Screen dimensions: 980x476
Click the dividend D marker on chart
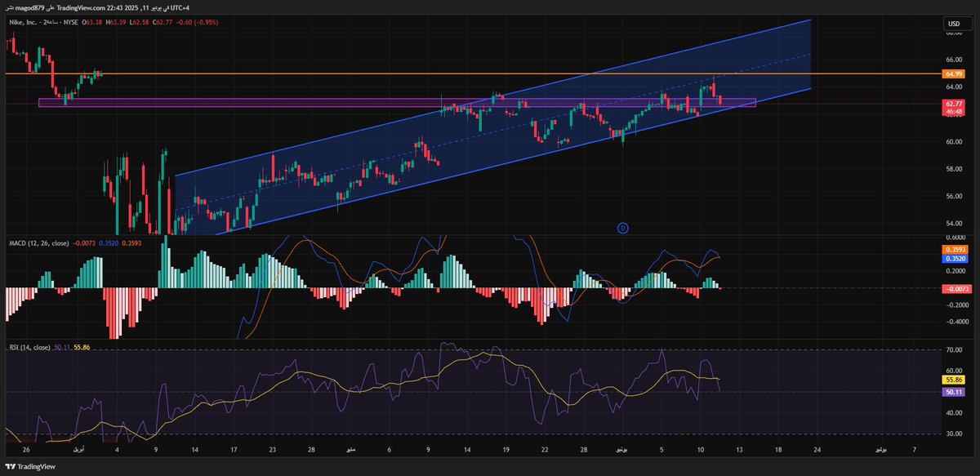tap(623, 228)
